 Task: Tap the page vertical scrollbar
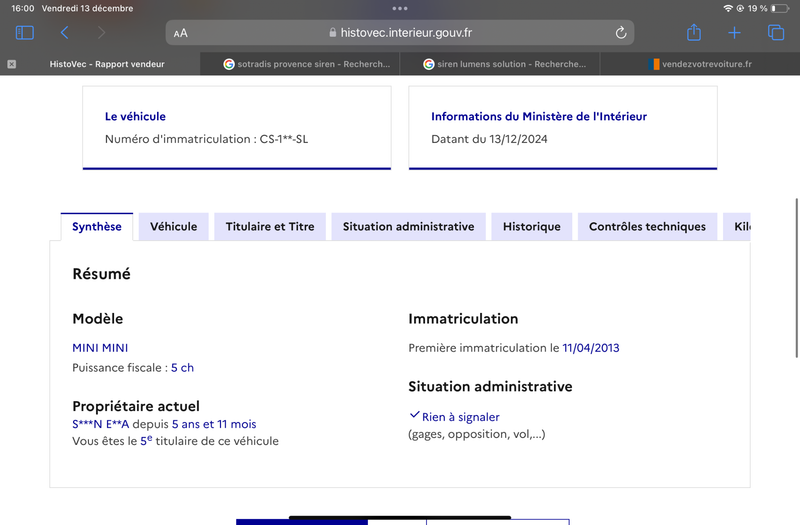pos(796,278)
